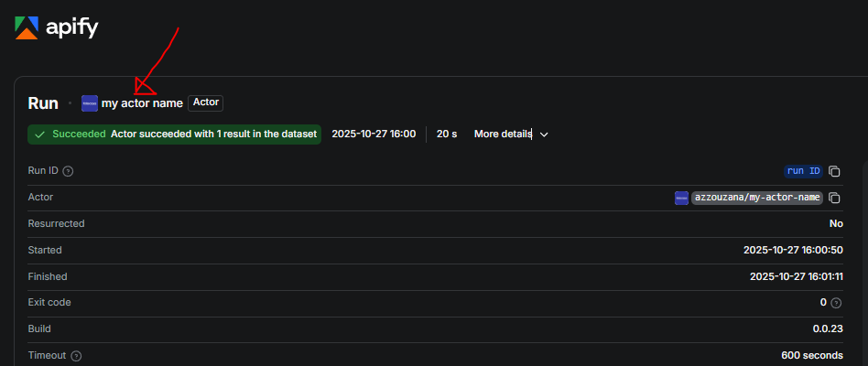The width and height of the screenshot is (868, 366).
Task: Open the my actor name link
Action: click(142, 103)
